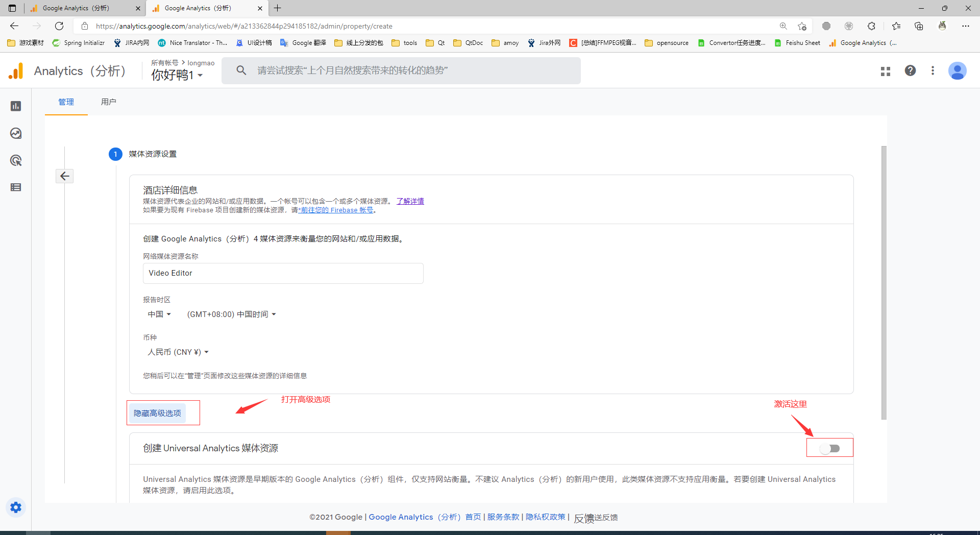Open the 线上分发的包 bookmark folder
Image resolution: width=980 pixels, height=535 pixels.
359,43
